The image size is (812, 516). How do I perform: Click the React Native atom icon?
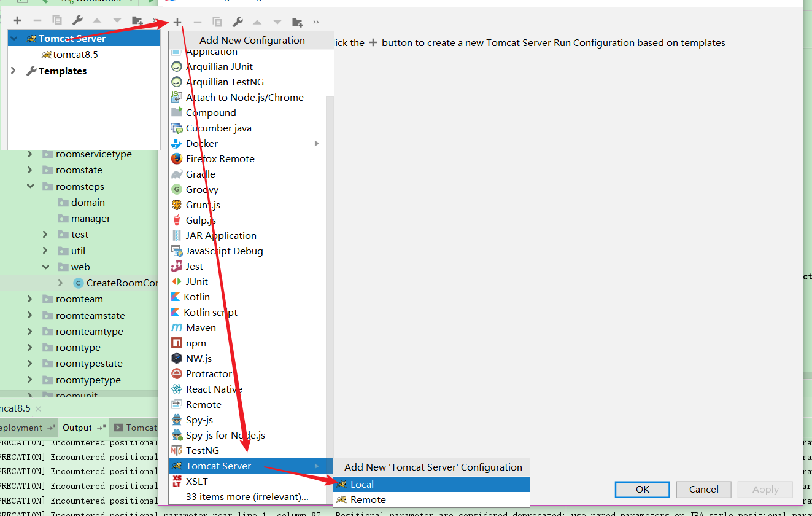(177, 389)
